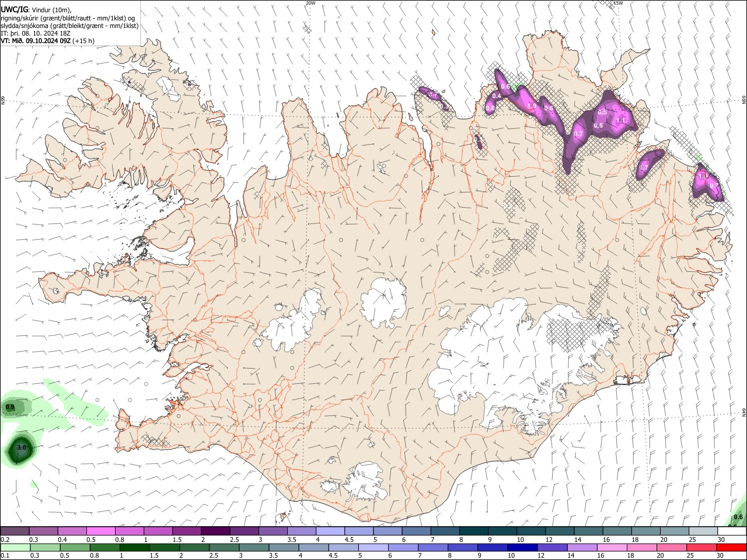The width and height of the screenshot is (747, 560).
Task: Select the rain scale swatch between 3 and 3.5
Action: [254, 547]
